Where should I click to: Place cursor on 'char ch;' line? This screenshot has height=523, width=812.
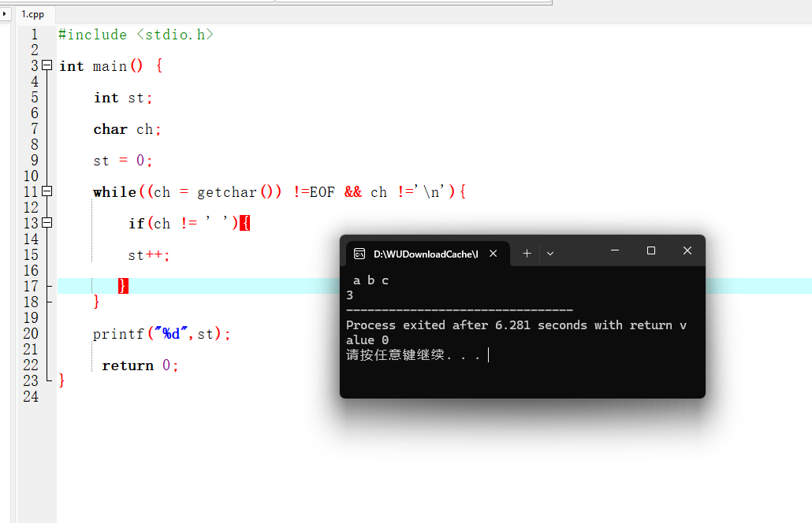pyautogui.click(x=128, y=129)
